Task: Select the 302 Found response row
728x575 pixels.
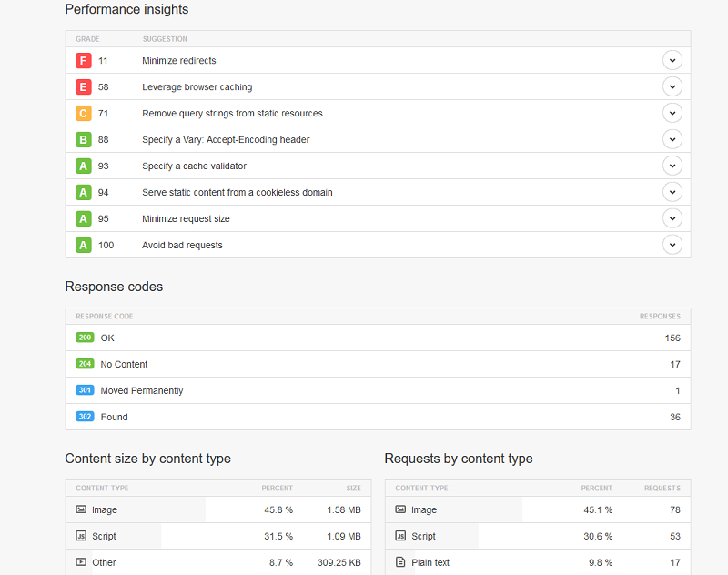Action: pyautogui.click(x=378, y=417)
